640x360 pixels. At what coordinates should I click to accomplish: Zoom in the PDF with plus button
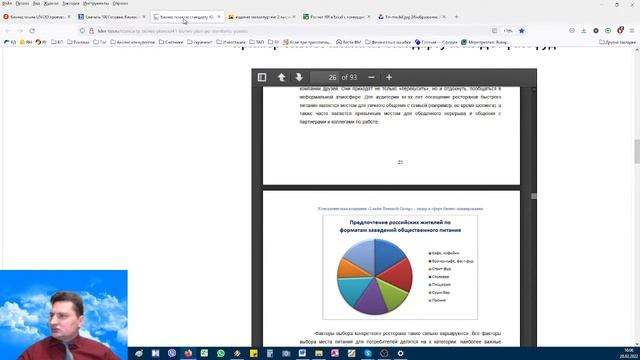[389, 77]
